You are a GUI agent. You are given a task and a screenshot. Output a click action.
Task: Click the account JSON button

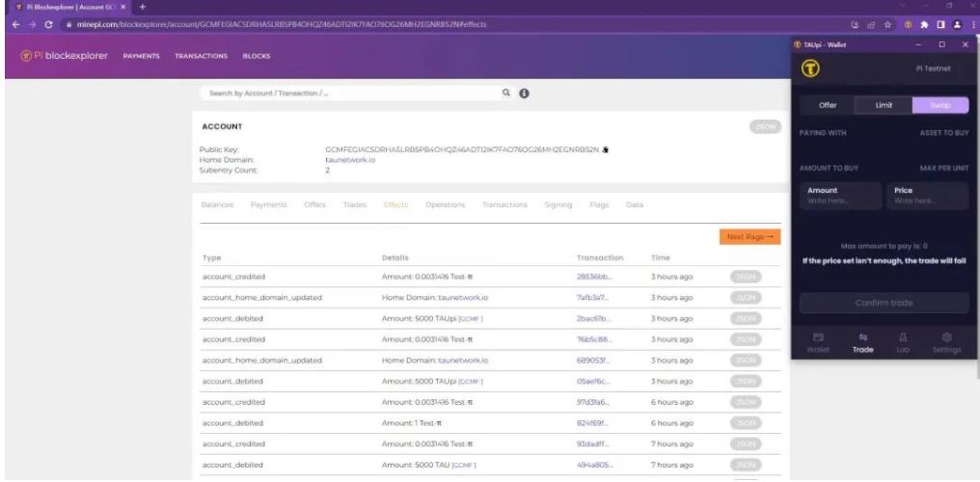pos(765,126)
